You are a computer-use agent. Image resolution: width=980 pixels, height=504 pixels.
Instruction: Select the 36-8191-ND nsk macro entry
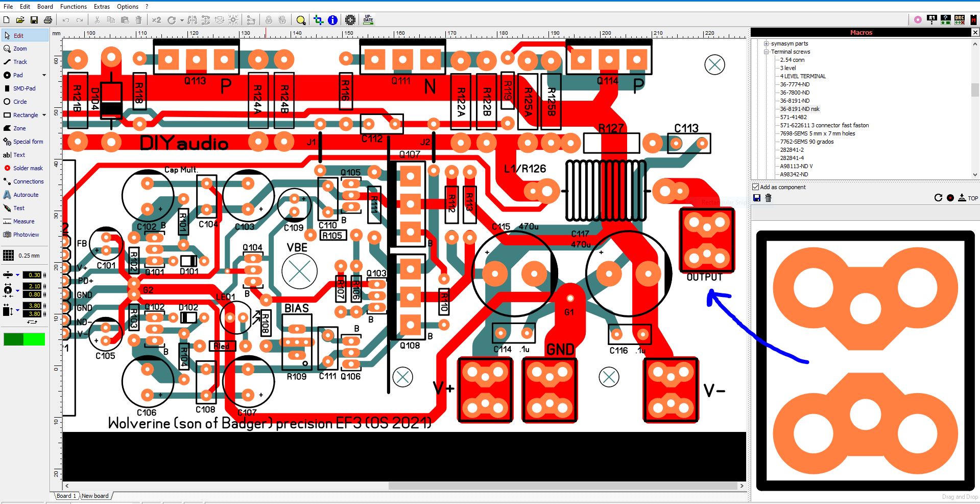tap(800, 109)
